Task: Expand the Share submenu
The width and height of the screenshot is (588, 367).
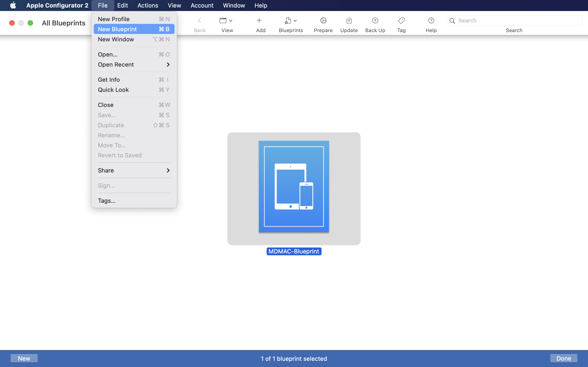Action: click(134, 170)
